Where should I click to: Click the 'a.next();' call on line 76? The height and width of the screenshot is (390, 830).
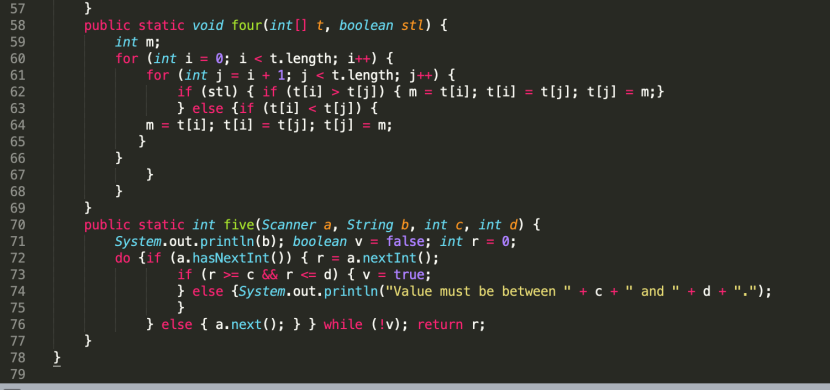pyautogui.click(x=251, y=325)
